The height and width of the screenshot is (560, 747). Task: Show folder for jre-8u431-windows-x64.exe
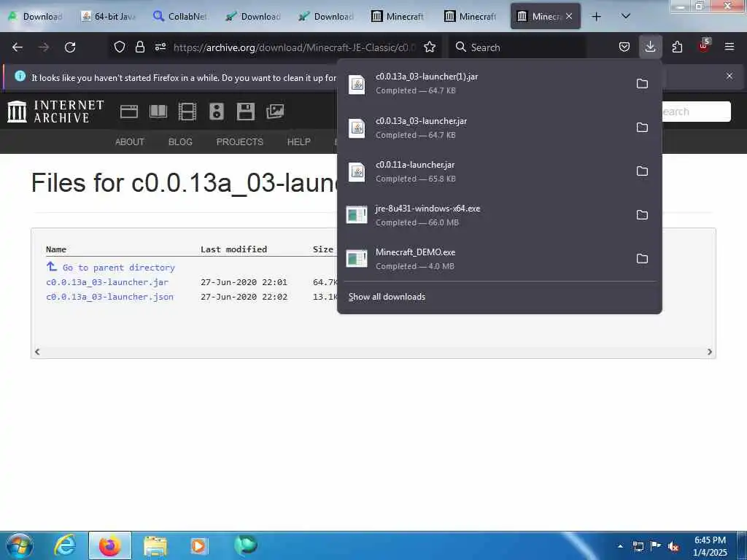[x=642, y=215]
